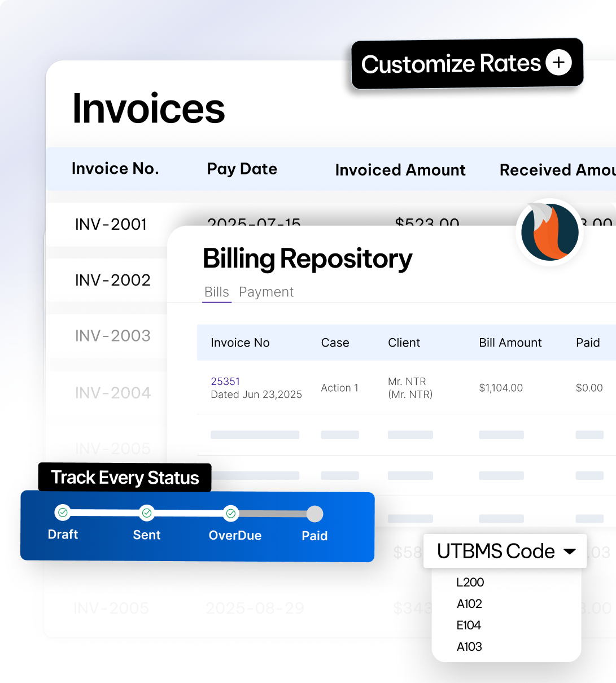616x683 pixels.
Task: Click the Sent status checkmark
Action: (x=147, y=513)
